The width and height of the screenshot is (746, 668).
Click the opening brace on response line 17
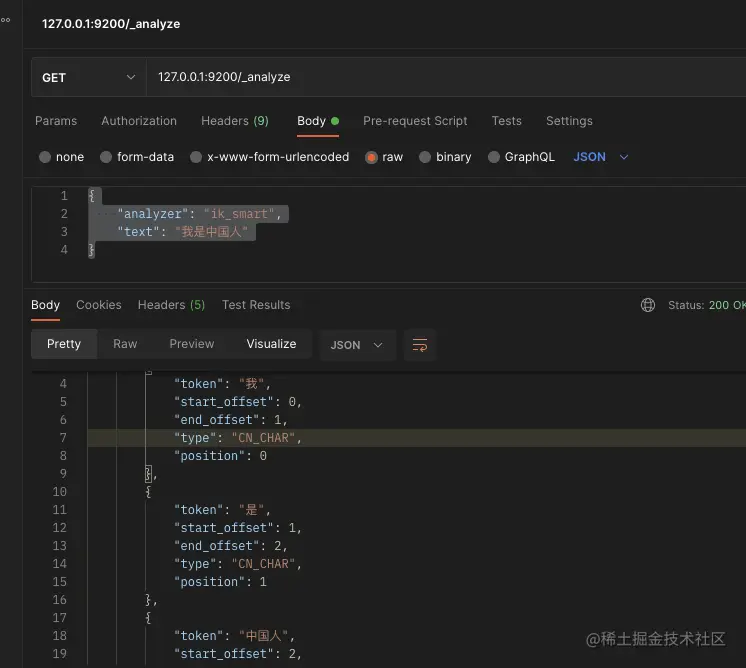point(148,618)
